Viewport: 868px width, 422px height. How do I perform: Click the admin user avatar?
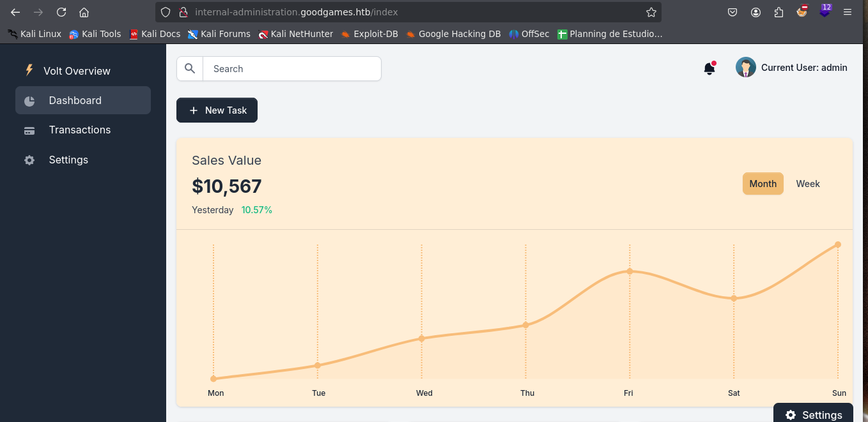[x=745, y=68]
